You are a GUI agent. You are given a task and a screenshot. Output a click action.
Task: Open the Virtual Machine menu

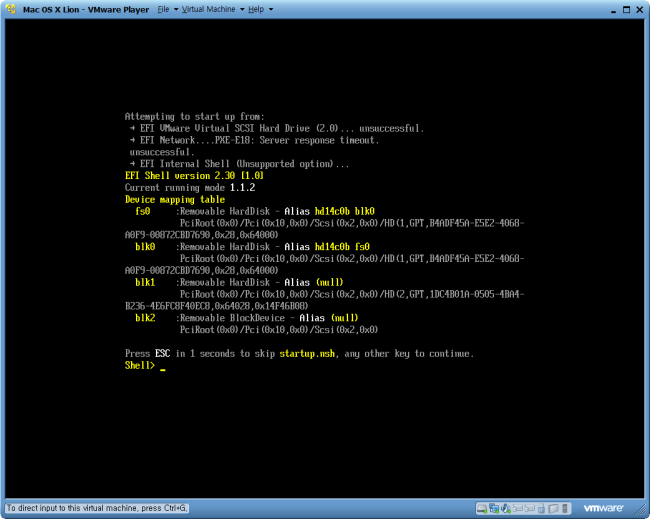coord(209,9)
